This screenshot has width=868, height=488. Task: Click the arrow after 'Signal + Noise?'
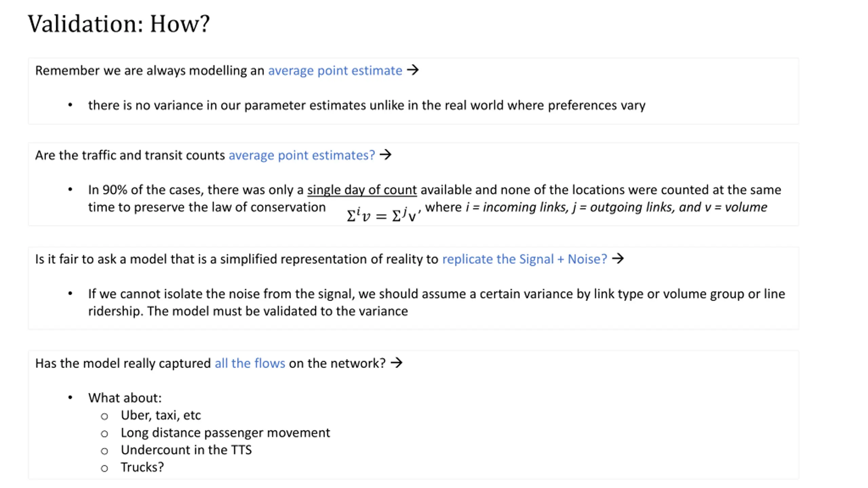(618, 259)
